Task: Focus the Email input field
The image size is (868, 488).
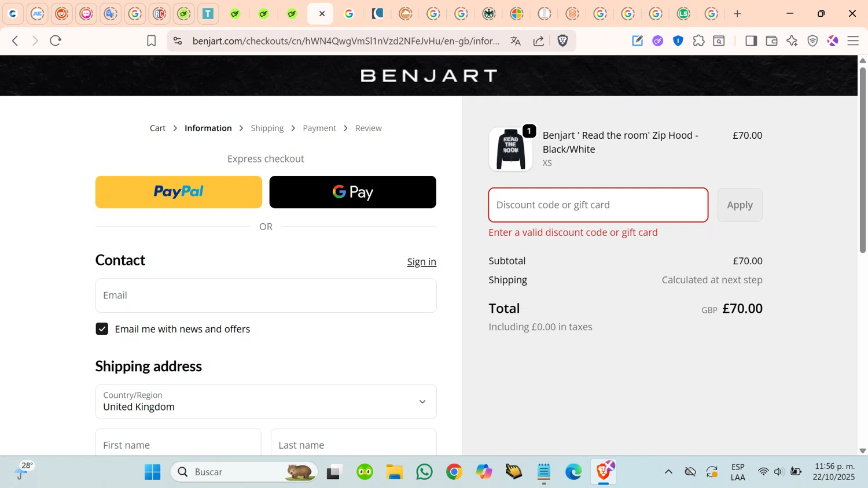Action: point(266,295)
